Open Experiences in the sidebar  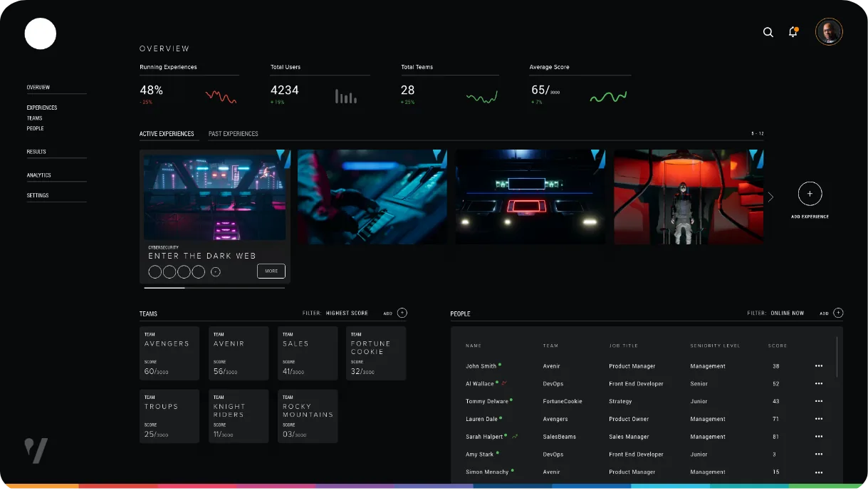42,108
